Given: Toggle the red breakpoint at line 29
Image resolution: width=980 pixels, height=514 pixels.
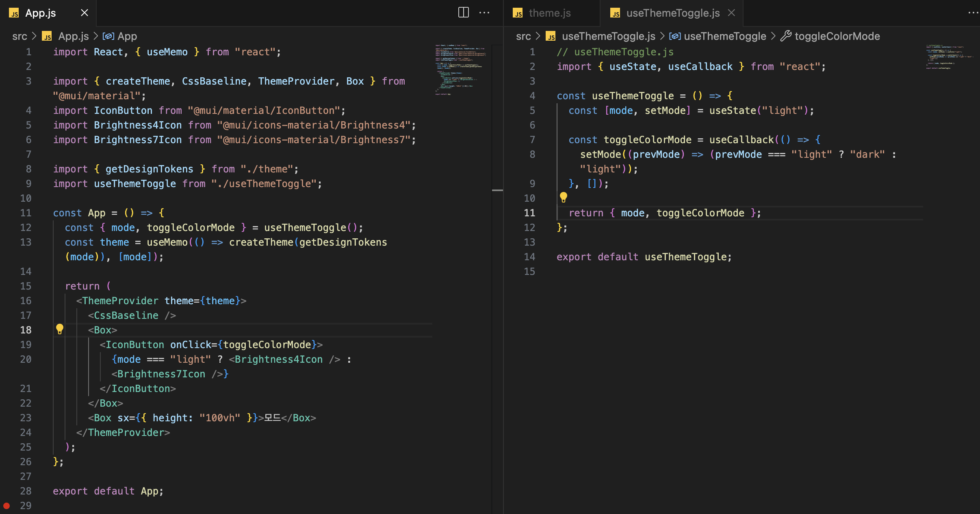Looking at the screenshot, I should click(x=7, y=505).
